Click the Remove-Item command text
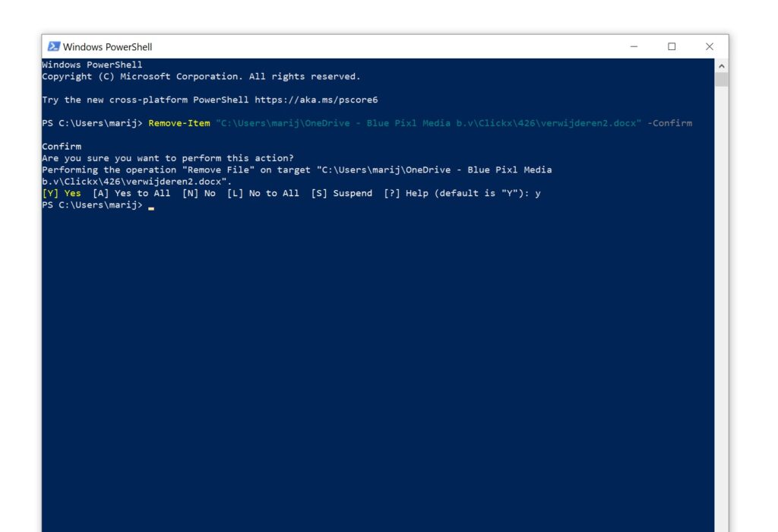Image resolution: width=778 pixels, height=532 pixels. click(x=179, y=123)
